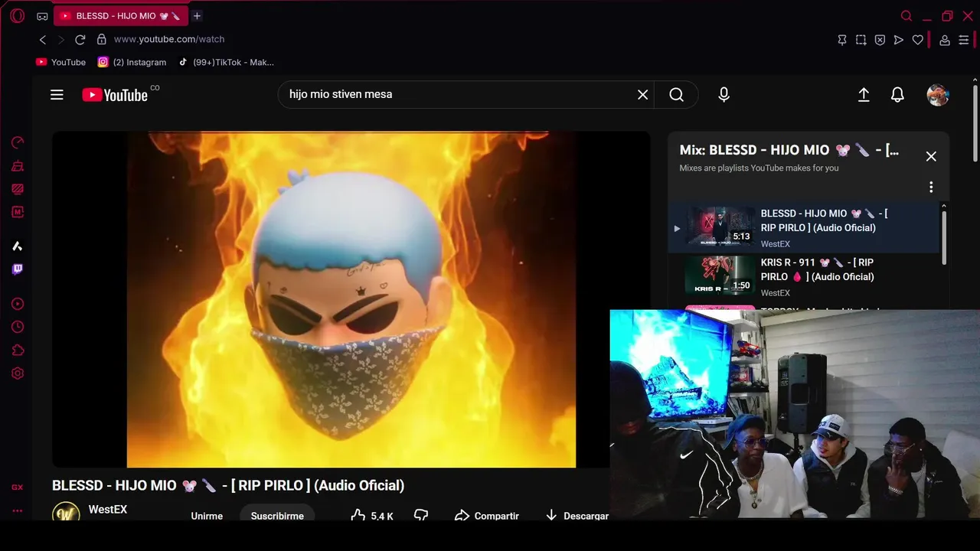Open the YouTube account avatar menu
This screenshot has width=980, height=551.
click(938, 95)
